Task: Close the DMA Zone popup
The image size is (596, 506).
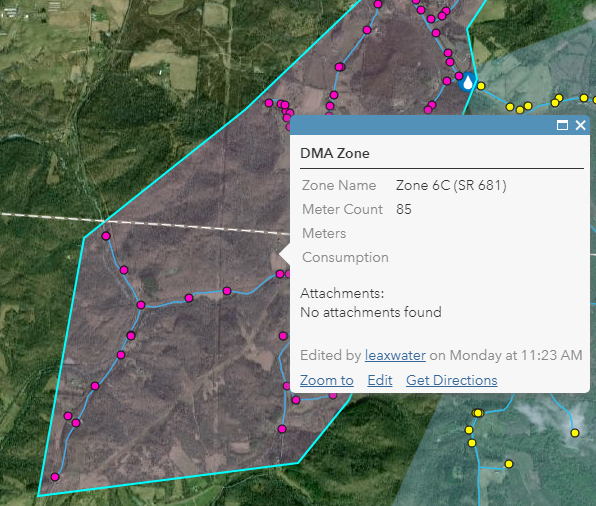Action: (x=580, y=125)
